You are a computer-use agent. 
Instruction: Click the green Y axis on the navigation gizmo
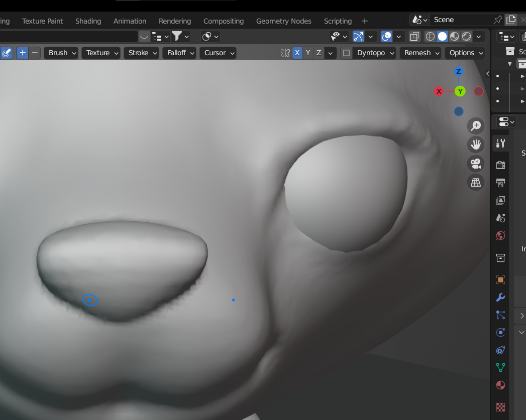tap(460, 91)
